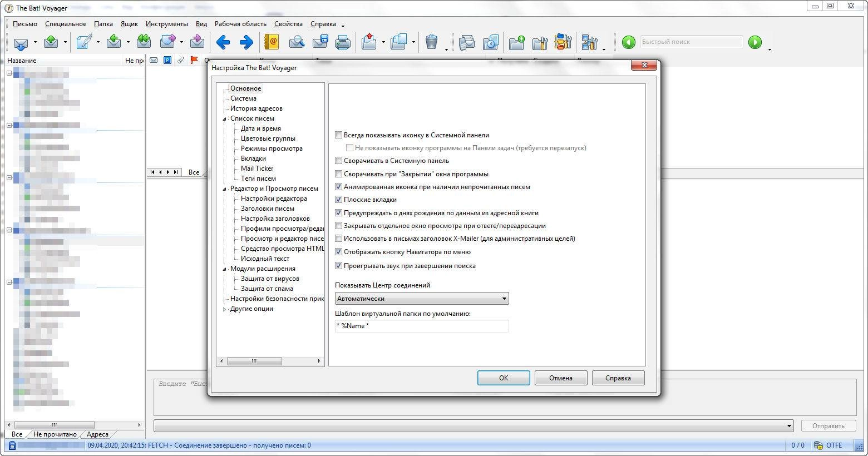868x456 pixels.
Task: Create a new message with the quill icon
Action: click(84, 42)
